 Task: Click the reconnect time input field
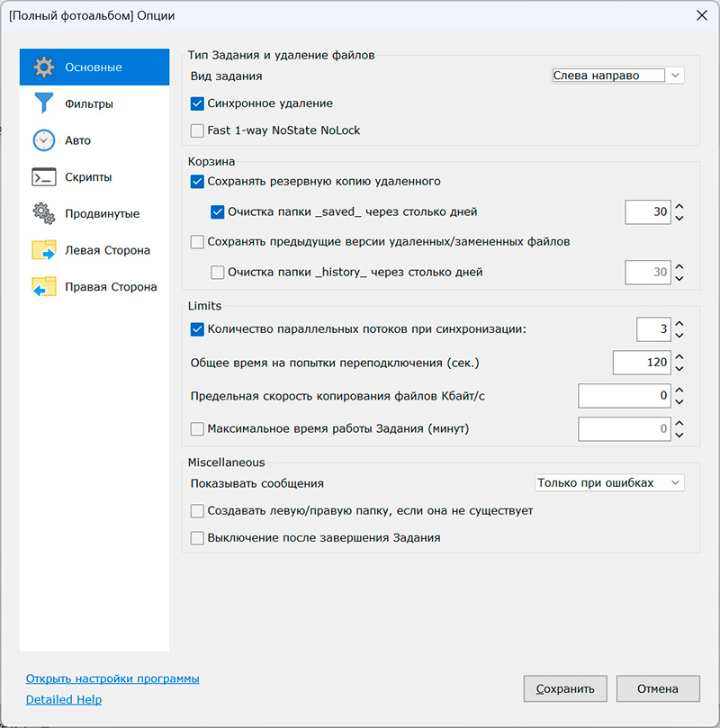(641, 363)
